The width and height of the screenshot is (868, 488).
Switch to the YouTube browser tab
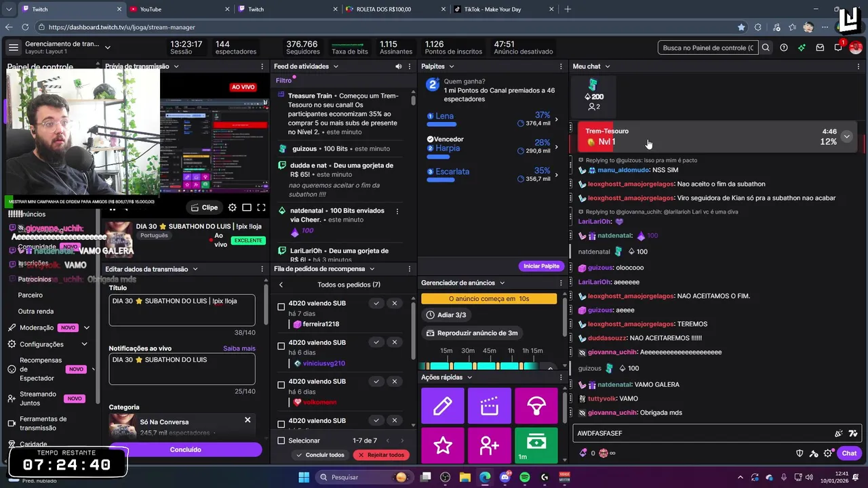click(x=178, y=9)
